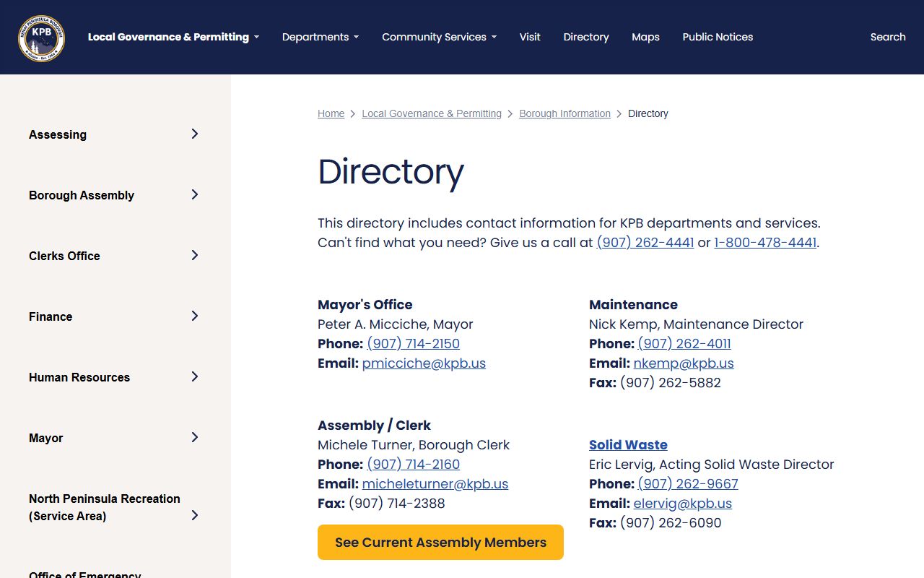Click Solid Waste phone (907) 262-9667

coord(688,484)
